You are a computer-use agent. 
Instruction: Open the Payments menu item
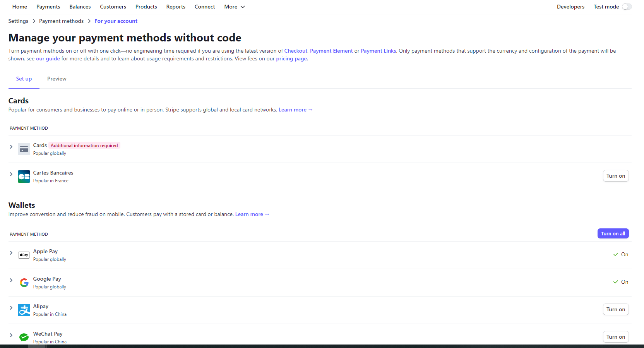pyautogui.click(x=48, y=7)
